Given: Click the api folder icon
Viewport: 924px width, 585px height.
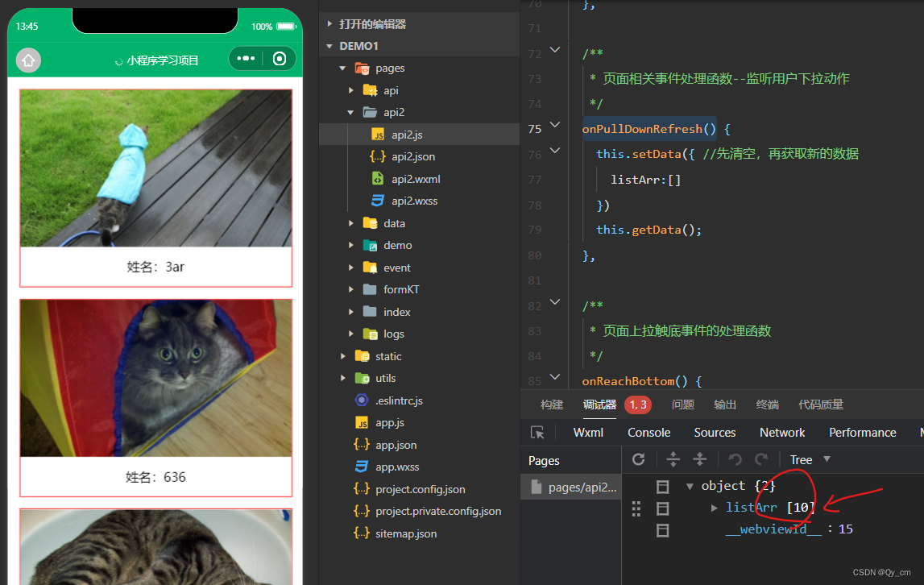Looking at the screenshot, I should point(370,90).
